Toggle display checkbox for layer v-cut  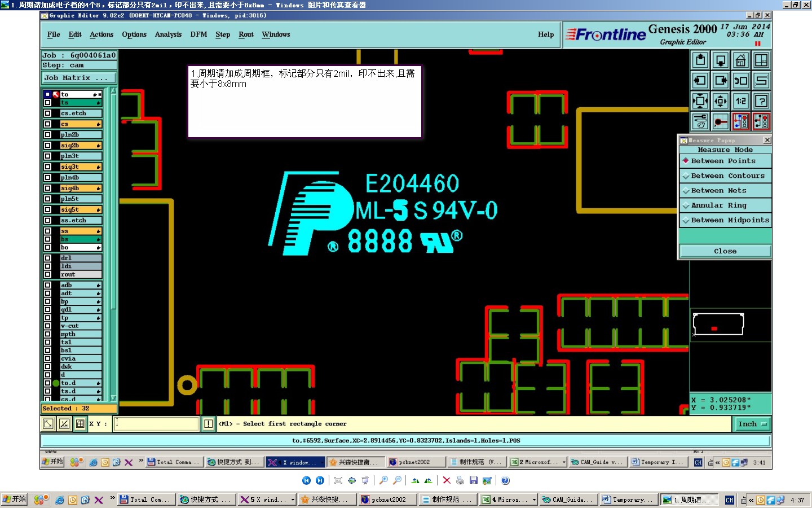48,326
